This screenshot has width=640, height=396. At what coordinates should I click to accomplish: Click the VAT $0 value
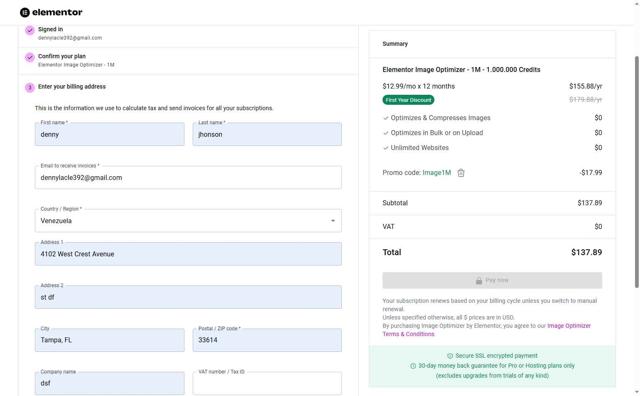click(x=598, y=227)
